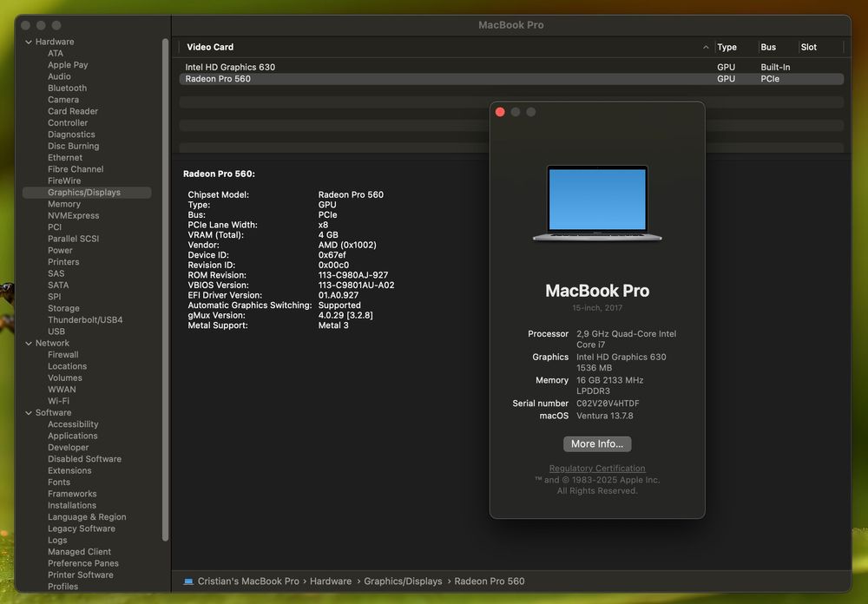Open the Memory hardware section
This screenshot has width=868, height=604.
click(x=64, y=204)
